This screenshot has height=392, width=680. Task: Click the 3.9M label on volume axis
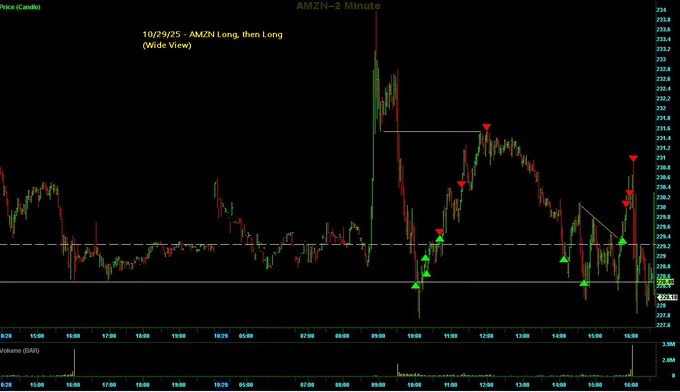[x=668, y=344]
